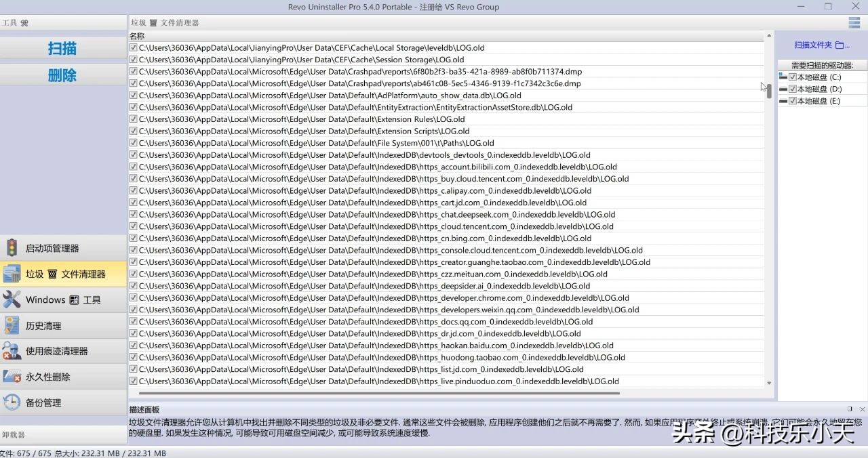
Task: Click the scissors icon next to 工具
Action: click(24, 22)
